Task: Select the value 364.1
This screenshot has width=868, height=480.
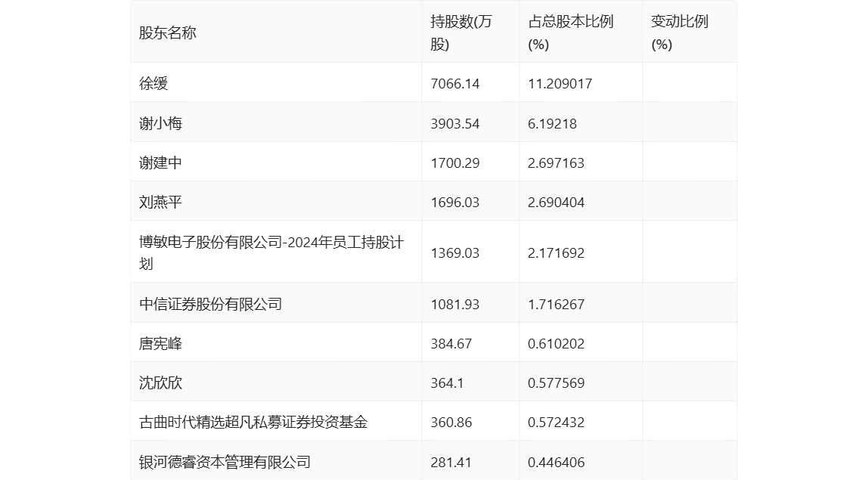Action: click(448, 382)
